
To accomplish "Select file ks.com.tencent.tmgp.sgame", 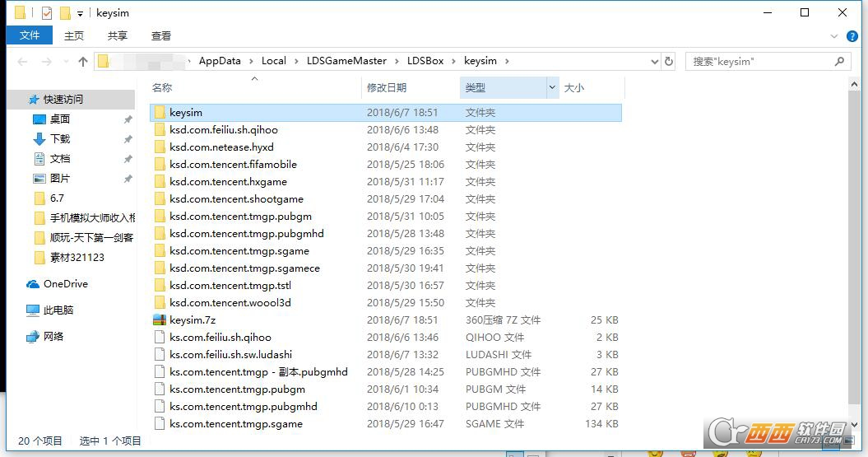I will (x=236, y=424).
